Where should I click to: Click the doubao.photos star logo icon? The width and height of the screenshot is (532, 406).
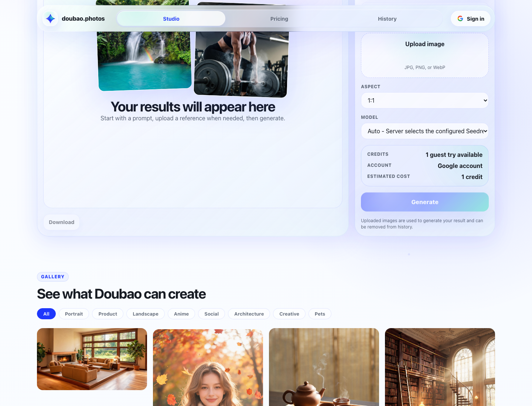(50, 18)
